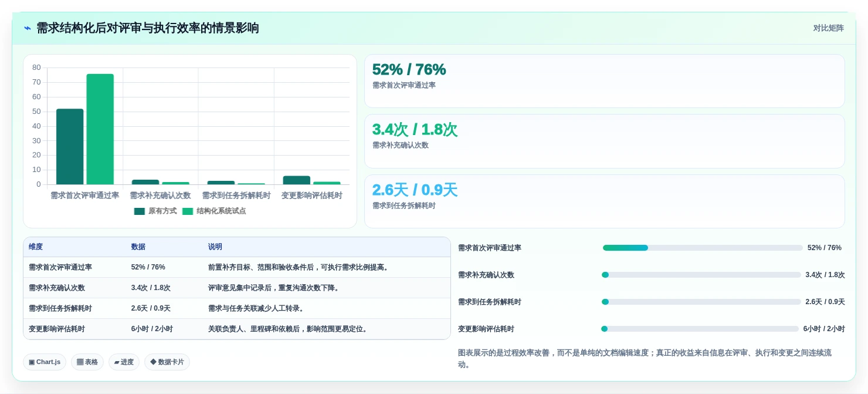Click the 数据卡片 tag chip

coord(167,362)
